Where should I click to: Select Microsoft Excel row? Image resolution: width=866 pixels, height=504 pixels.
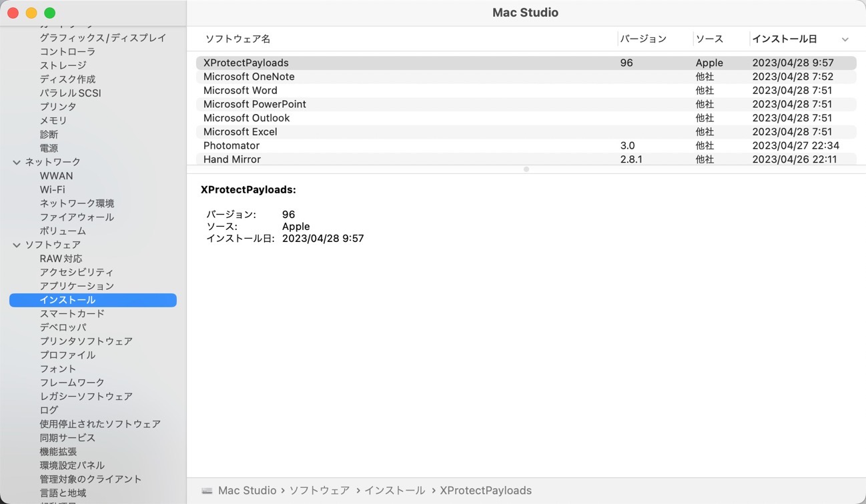click(526, 132)
